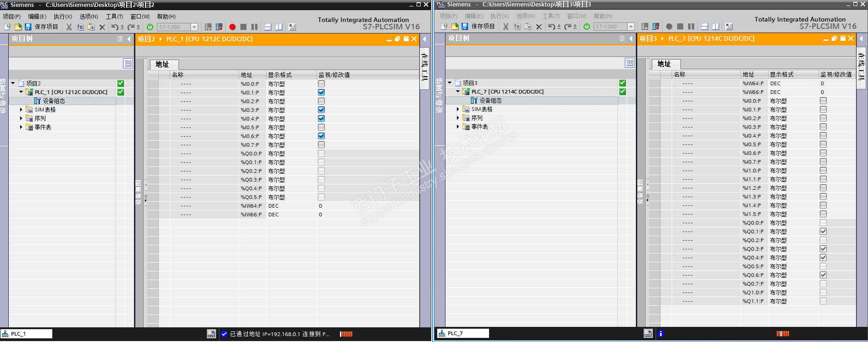The width and height of the screenshot is (868, 342).
Task: Toggle the %I0.0:P checkbox in PLC_1
Action: pos(321,84)
